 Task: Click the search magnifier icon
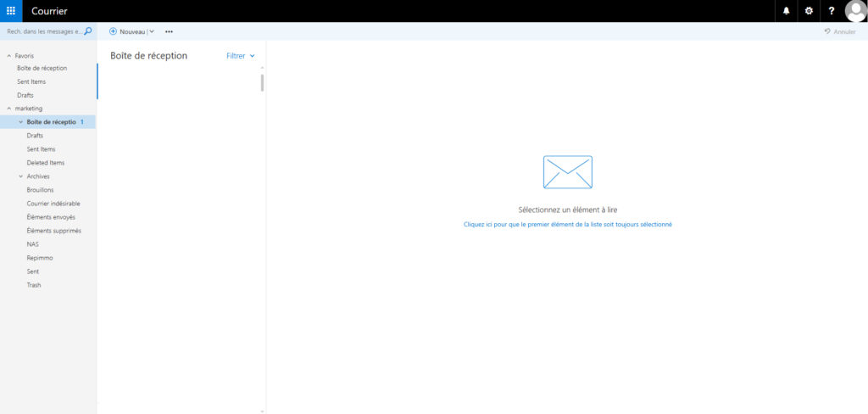tap(88, 31)
